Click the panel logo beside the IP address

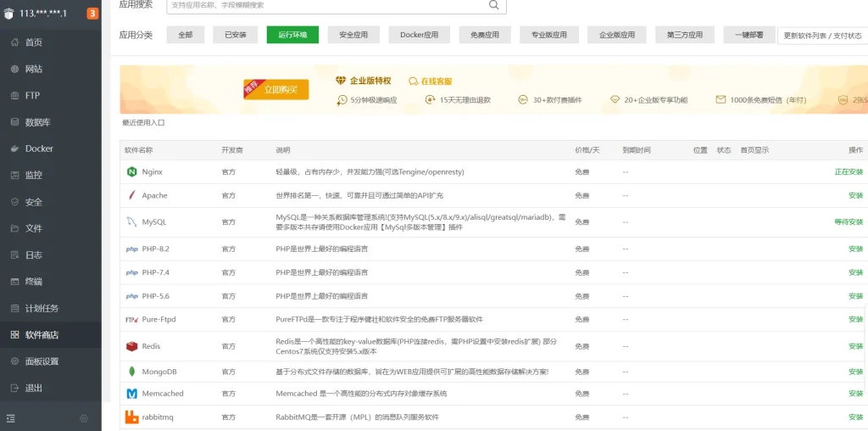click(8, 14)
